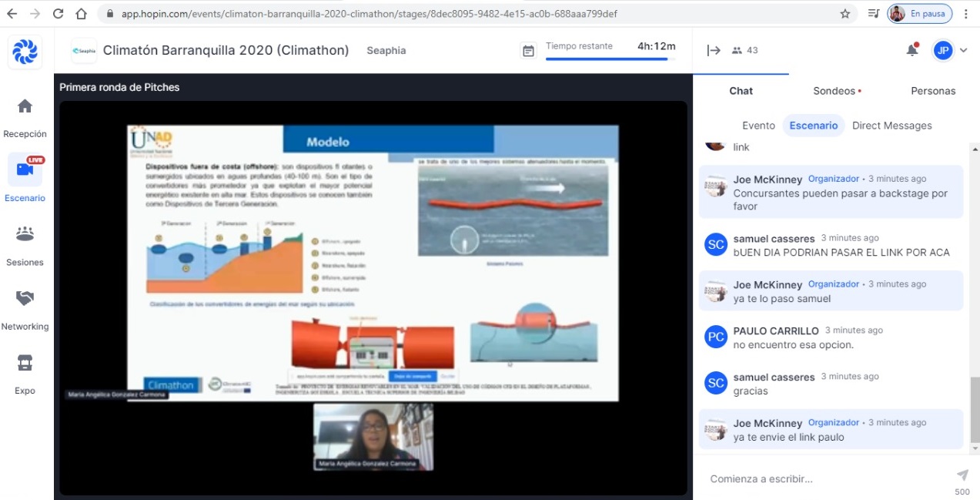Select the Escenario chat channel
This screenshot has width=980, height=500.
814,126
